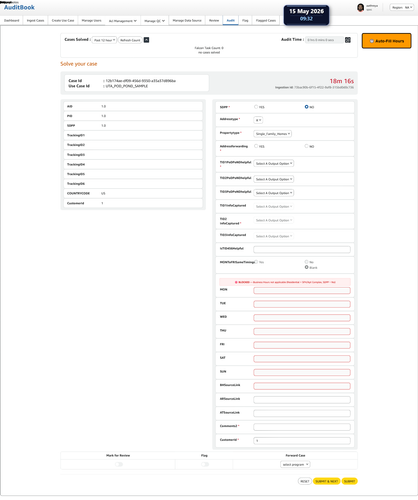Select Yes for MONToFRISameTimings

coord(256,262)
